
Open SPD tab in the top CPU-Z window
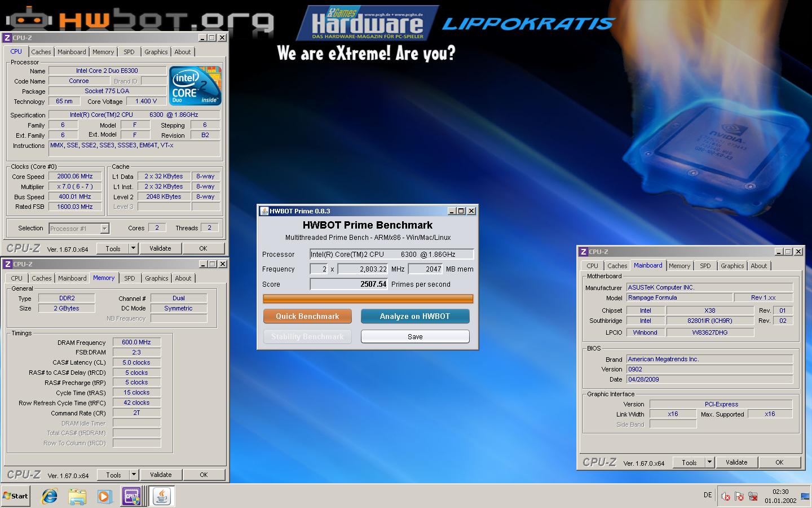[129, 52]
